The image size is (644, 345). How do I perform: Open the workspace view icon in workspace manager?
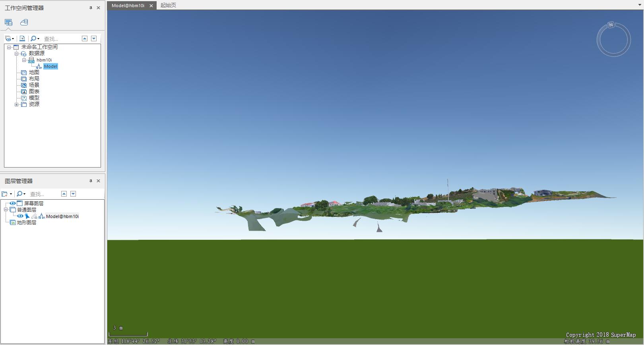click(8, 22)
